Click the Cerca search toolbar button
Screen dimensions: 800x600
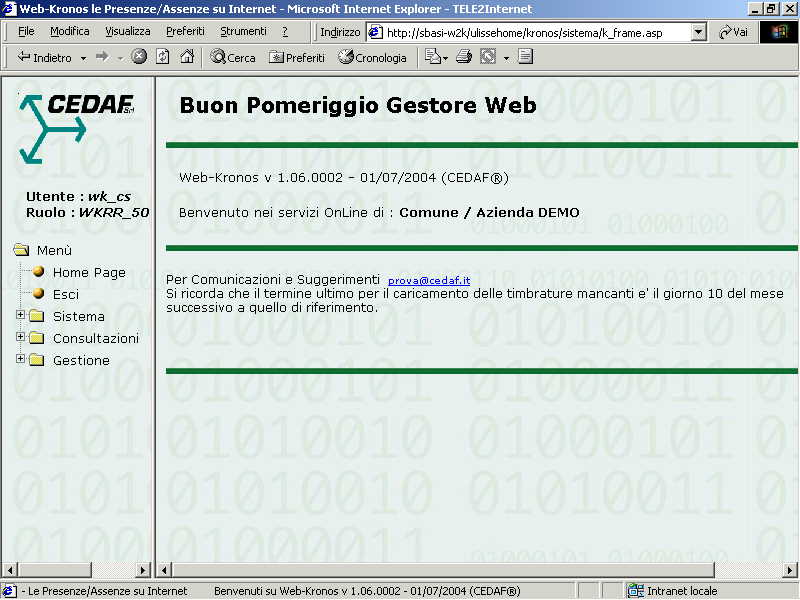click(x=233, y=57)
